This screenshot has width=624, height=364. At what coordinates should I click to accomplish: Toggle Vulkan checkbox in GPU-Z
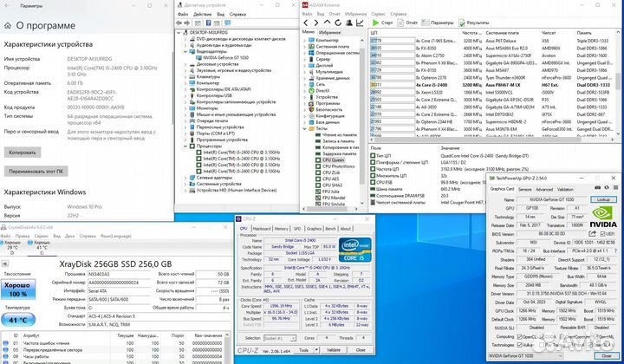pos(520,345)
